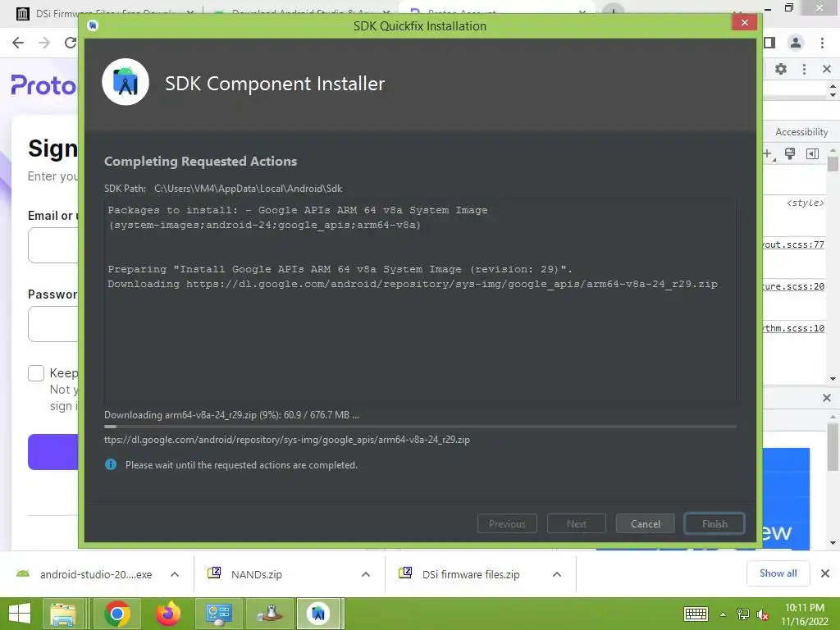The width and height of the screenshot is (840, 630).
Task: Close the Chrome downloads bar
Action: (825, 573)
